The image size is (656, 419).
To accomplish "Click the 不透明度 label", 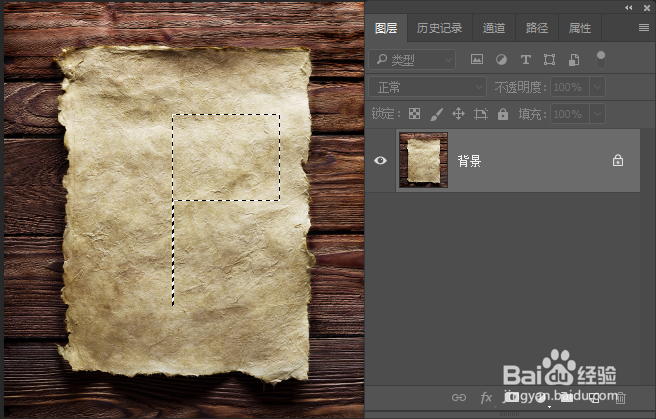I will pyautogui.click(x=520, y=87).
